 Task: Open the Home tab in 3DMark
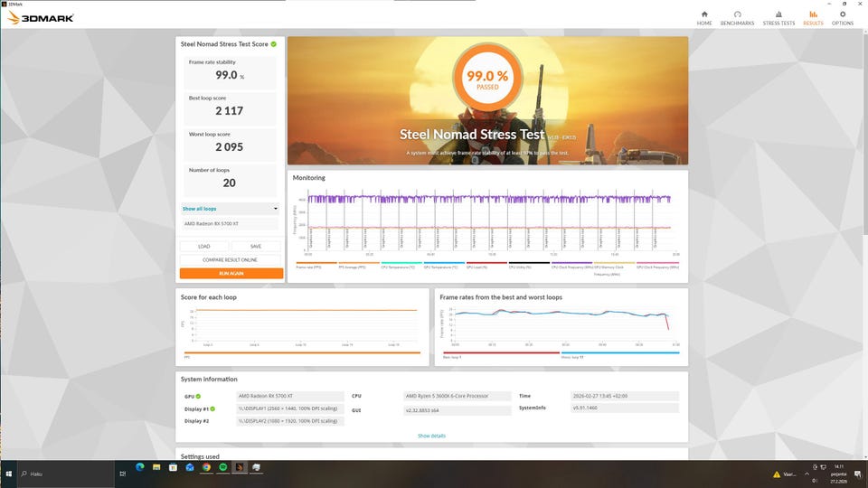pos(704,18)
